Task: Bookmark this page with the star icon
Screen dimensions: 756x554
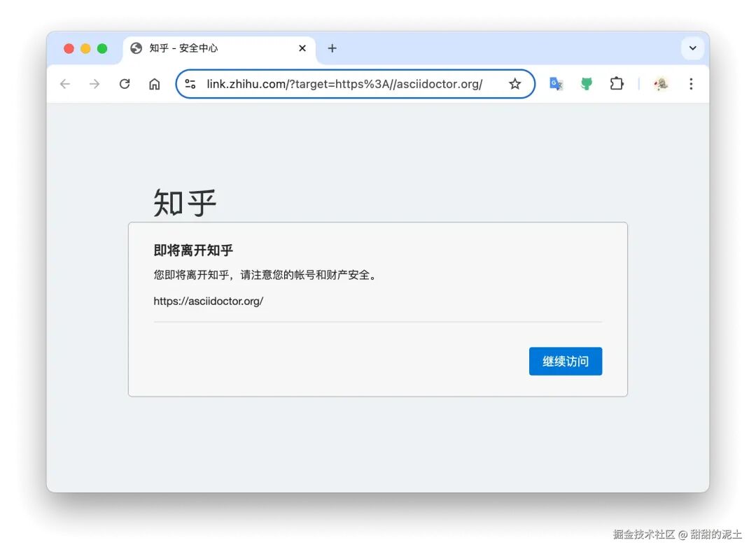Action: pos(515,84)
